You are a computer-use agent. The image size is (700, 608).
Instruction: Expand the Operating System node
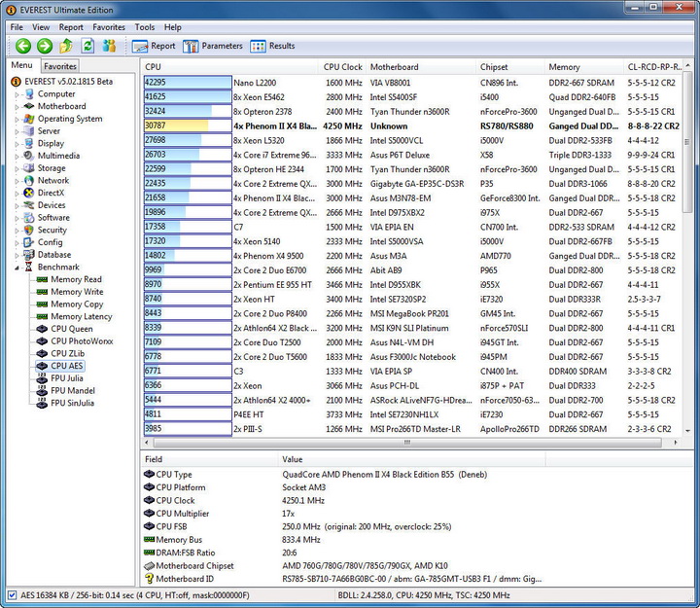(x=17, y=120)
